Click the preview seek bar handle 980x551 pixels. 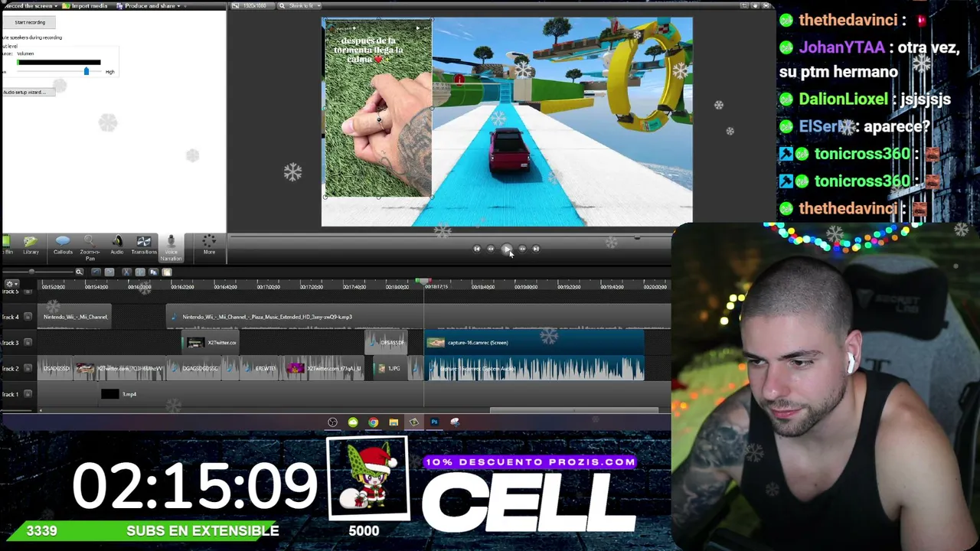[x=637, y=238]
